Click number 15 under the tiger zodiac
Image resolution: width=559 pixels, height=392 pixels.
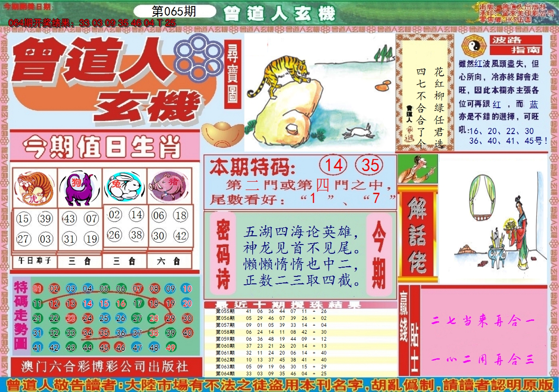(x=23, y=219)
